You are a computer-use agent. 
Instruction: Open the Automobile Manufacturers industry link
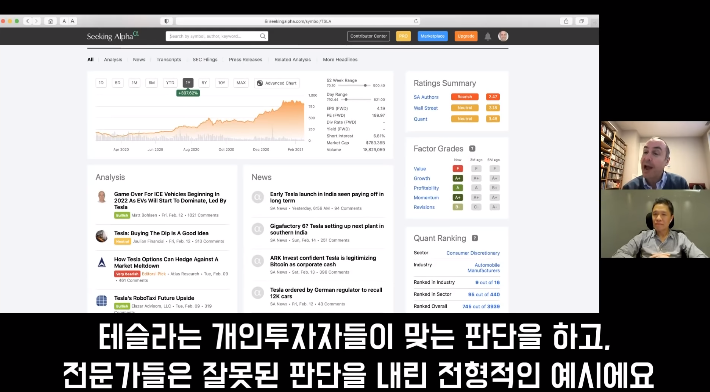pyautogui.click(x=484, y=268)
